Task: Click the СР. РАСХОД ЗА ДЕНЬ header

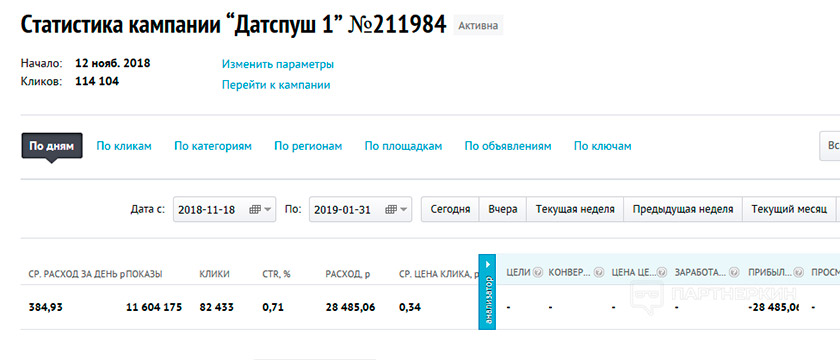Action: pyautogui.click(x=77, y=274)
